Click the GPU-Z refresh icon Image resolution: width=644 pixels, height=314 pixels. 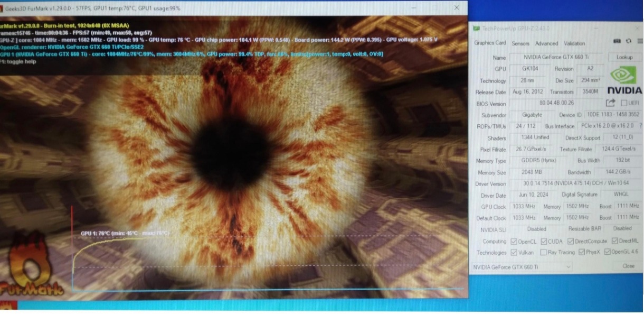point(629,41)
